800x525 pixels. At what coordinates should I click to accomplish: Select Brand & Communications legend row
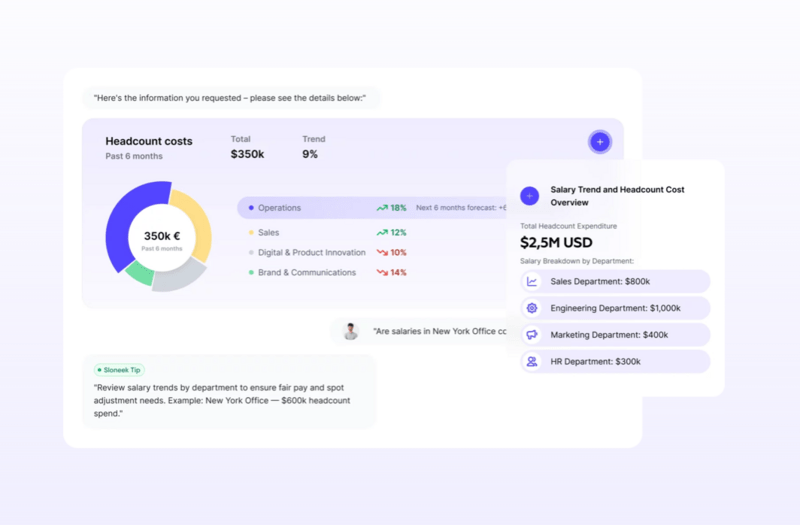327,272
